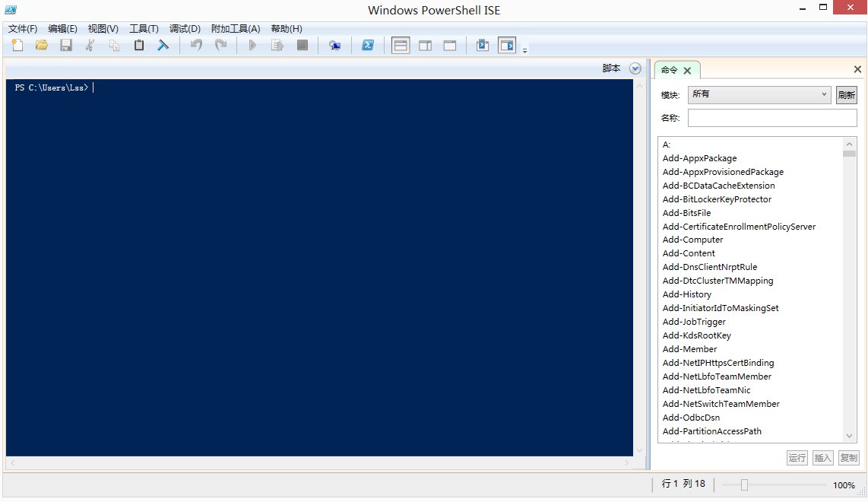Open 调试(D) menu
Viewport: 868px width, 502px height.
185,29
